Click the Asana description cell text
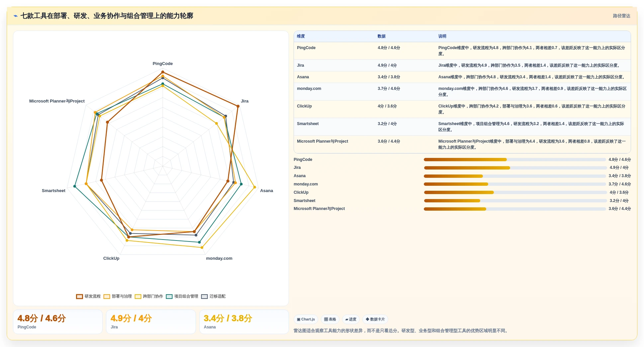 [x=532, y=77]
